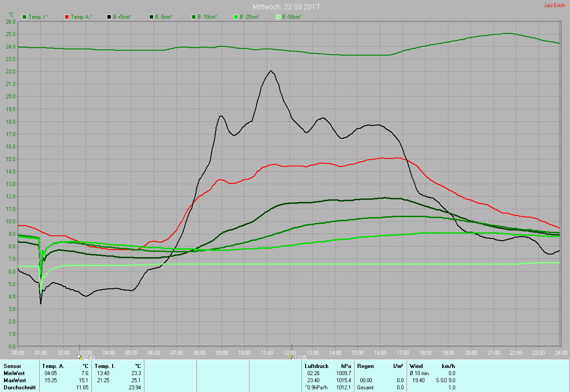Screen dimensions: 570x392
Task: Click the Temp. I. maximum value 25.1
Action: coord(135,380)
